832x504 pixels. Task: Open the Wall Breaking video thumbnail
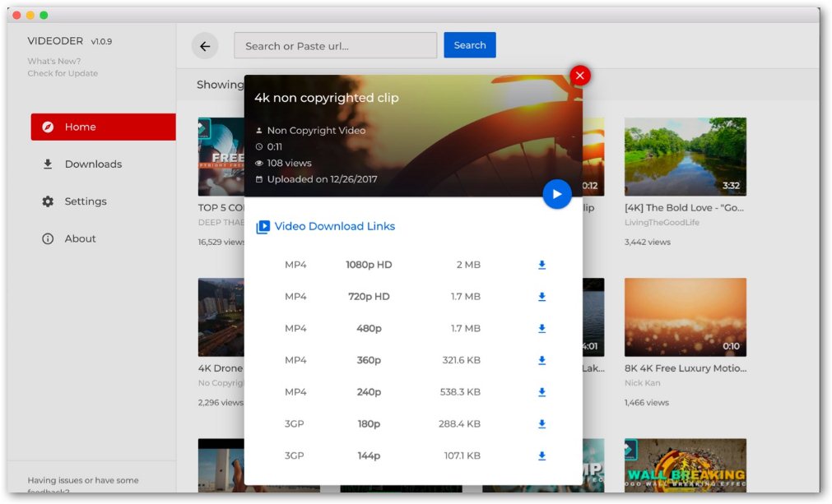(x=685, y=465)
